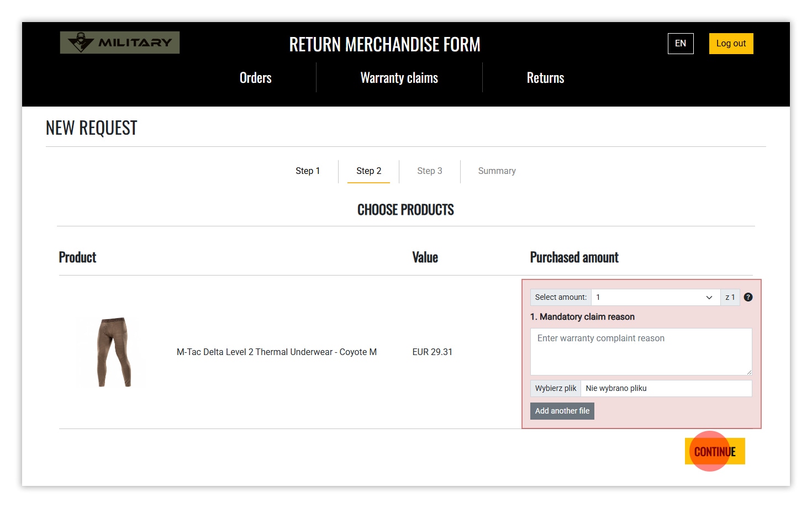Switch language with the EN button
The width and height of the screenshot is (812, 508).
[680, 44]
